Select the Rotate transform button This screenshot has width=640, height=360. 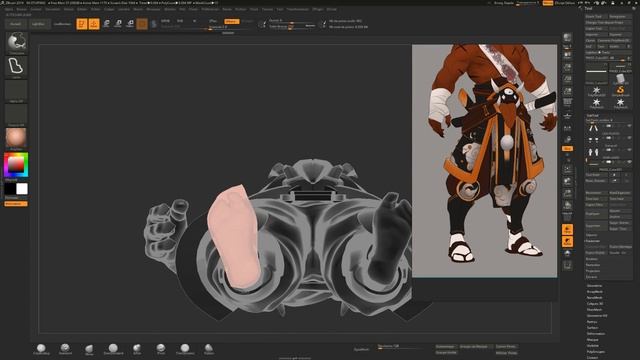[x=130, y=24]
